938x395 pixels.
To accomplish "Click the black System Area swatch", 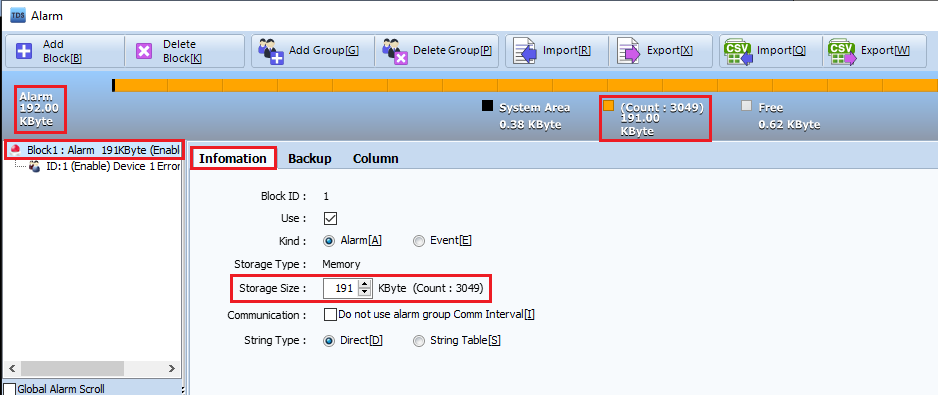I will coord(488,106).
